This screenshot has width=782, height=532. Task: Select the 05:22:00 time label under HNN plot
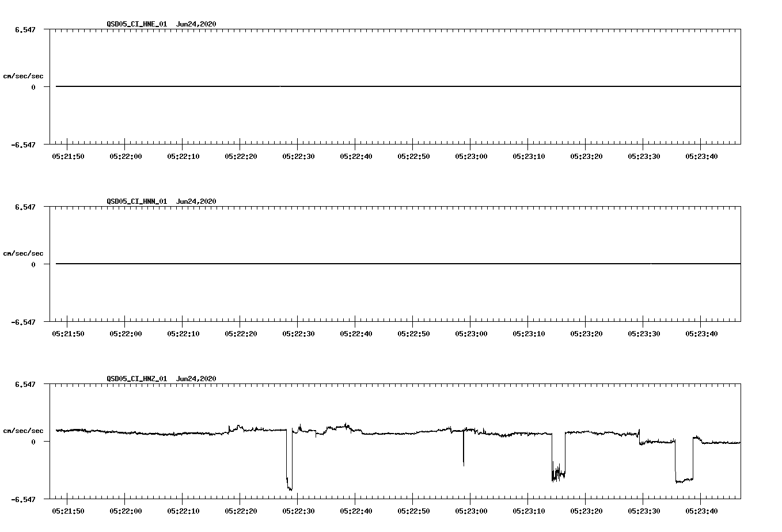(126, 333)
